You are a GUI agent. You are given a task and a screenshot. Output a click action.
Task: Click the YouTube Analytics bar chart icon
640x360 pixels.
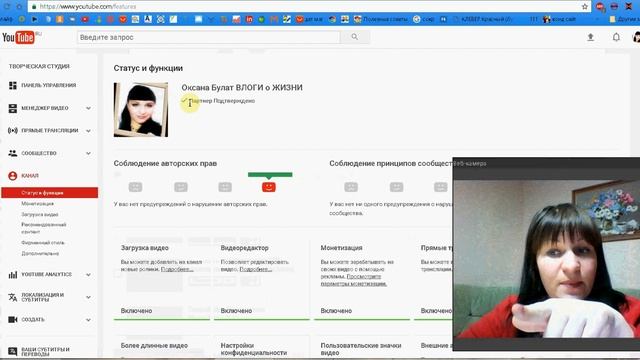13,274
